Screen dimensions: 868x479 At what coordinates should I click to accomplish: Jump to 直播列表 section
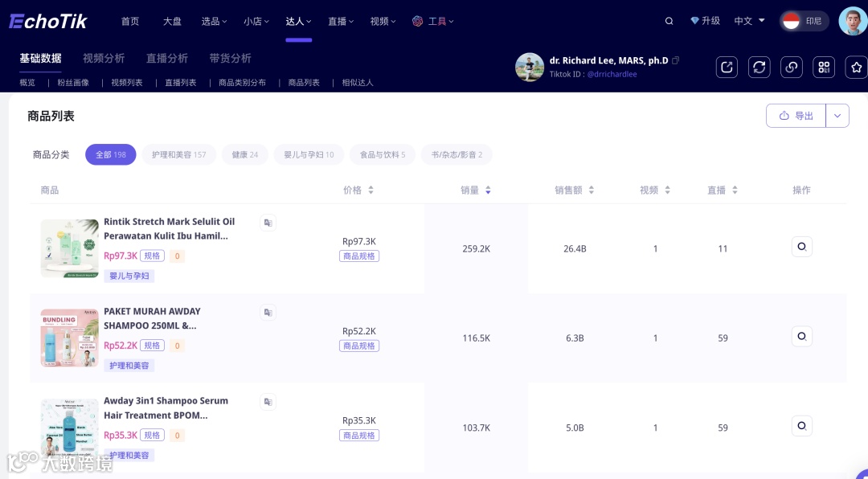pos(181,83)
